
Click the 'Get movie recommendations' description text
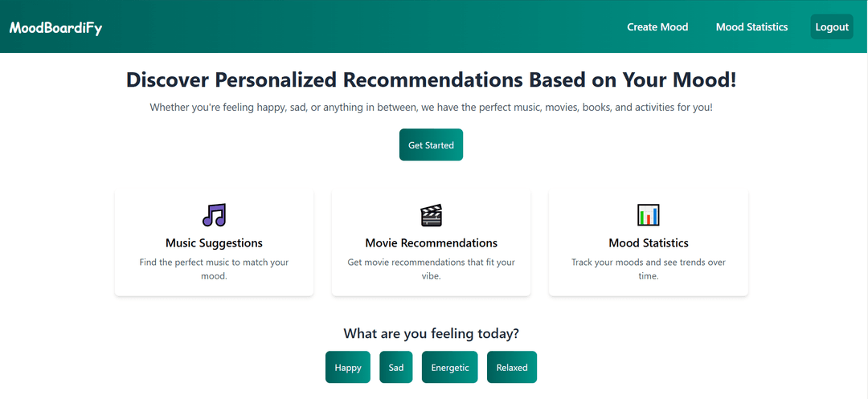pos(432,269)
